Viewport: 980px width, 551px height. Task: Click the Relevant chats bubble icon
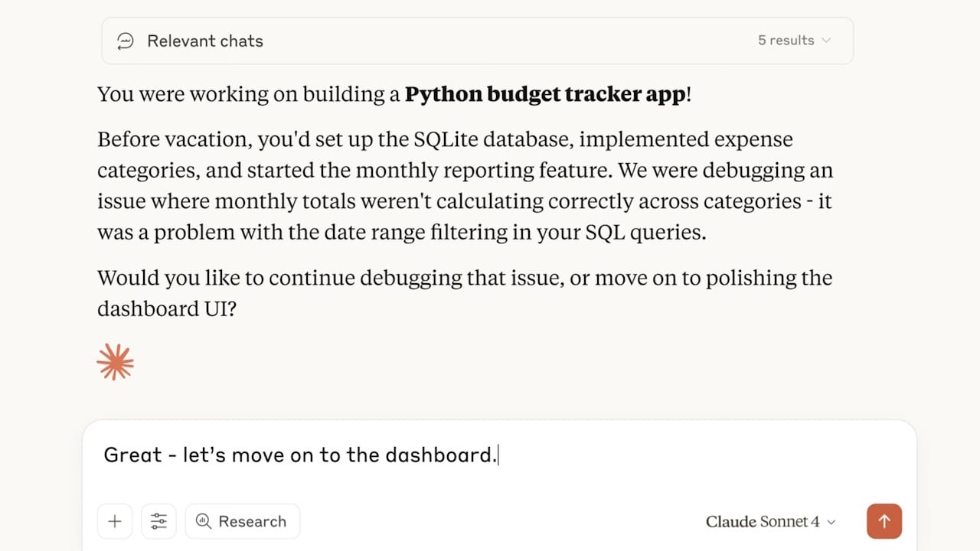click(126, 41)
